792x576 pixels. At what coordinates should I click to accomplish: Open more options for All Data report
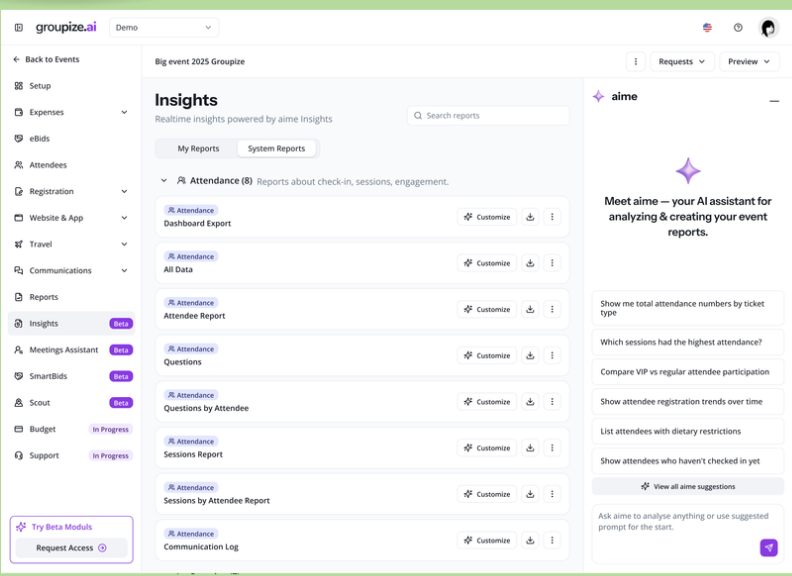pyautogui.click(x=552, y=263)
